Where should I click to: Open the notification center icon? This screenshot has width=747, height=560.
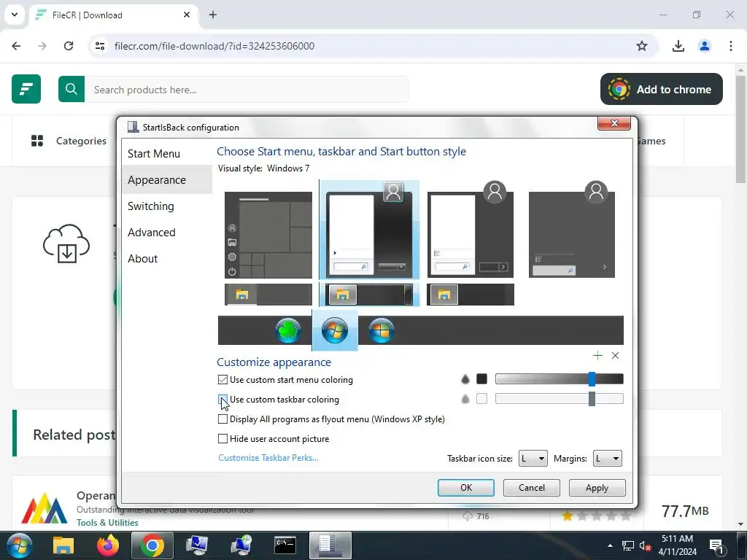(x=716, y=545)
